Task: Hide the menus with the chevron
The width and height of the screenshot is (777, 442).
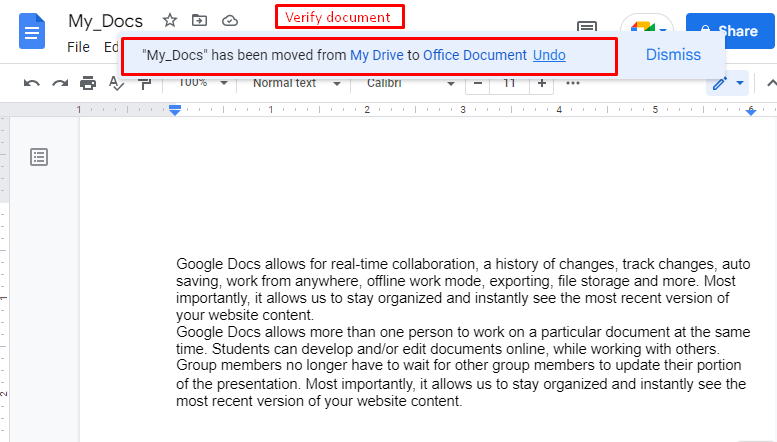Action: coord(771,83)
